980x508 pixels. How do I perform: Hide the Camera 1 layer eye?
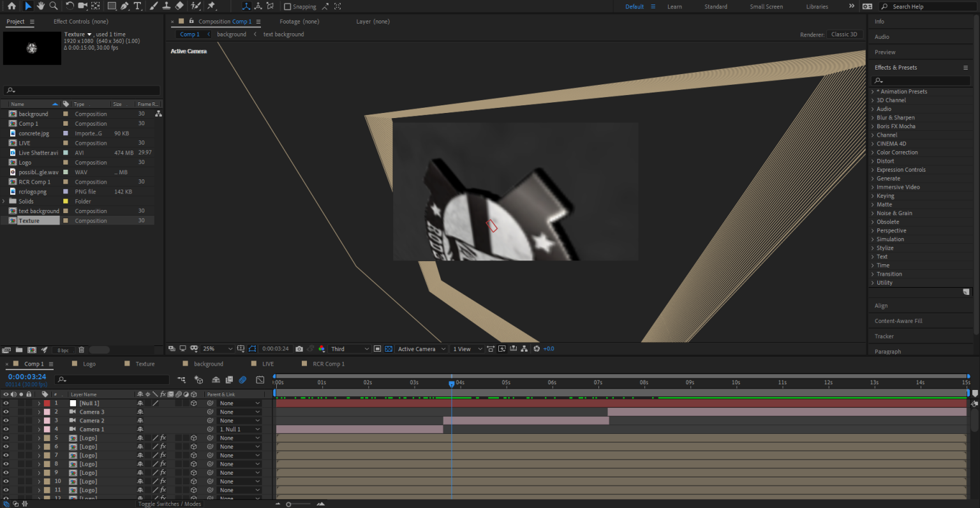tap(6, 429)
